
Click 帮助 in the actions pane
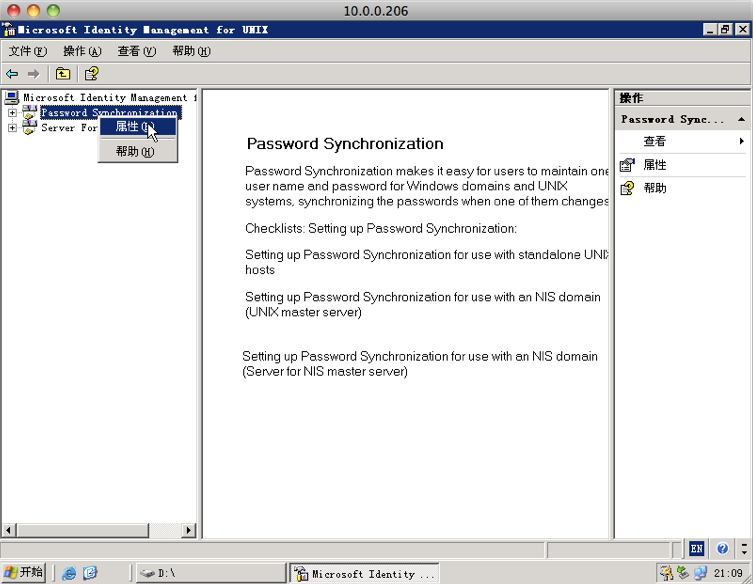(654, 188)
